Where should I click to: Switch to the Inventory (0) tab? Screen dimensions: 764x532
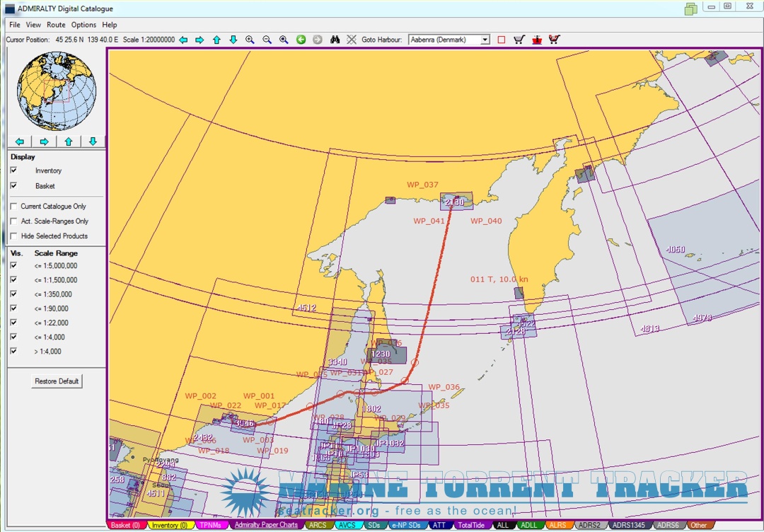[x=170, y=525]
